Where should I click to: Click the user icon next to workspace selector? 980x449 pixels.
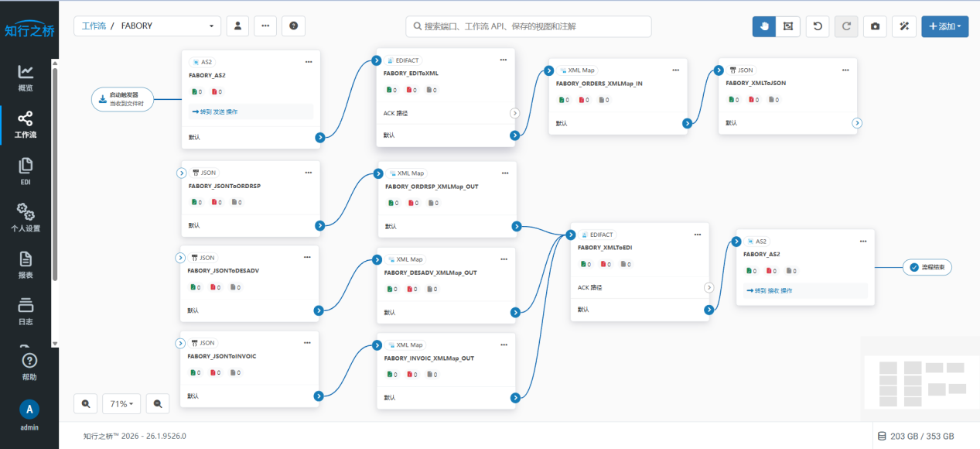tap(237, 26)
